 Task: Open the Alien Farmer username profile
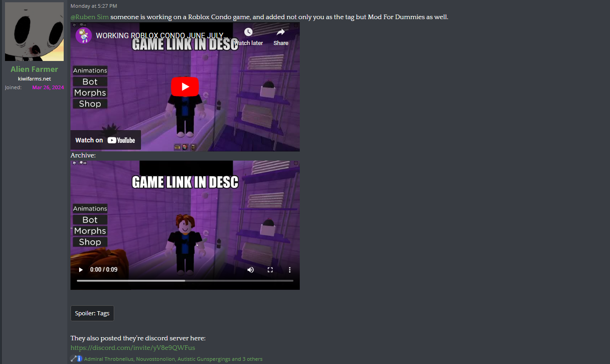coord(35,69)
